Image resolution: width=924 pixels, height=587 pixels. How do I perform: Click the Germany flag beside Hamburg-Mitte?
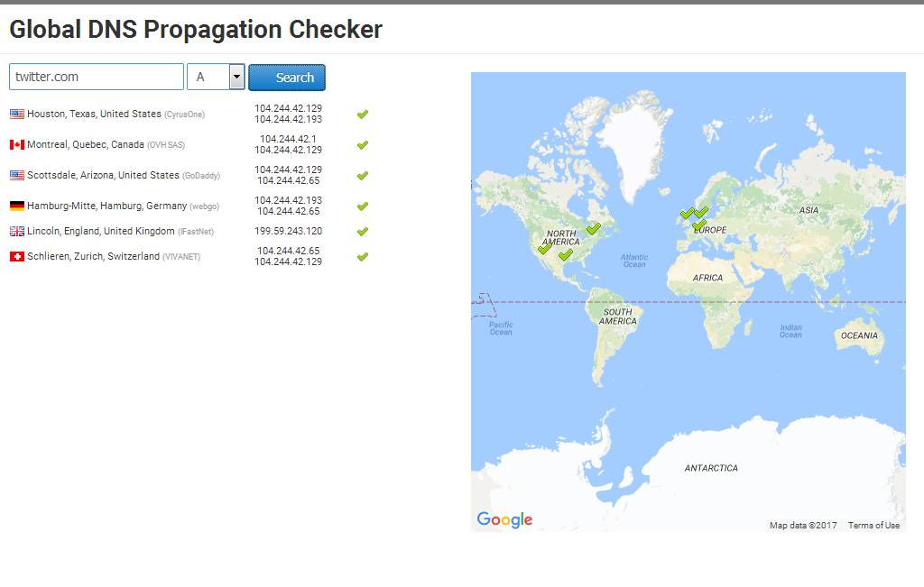click(x=17, y=206)
